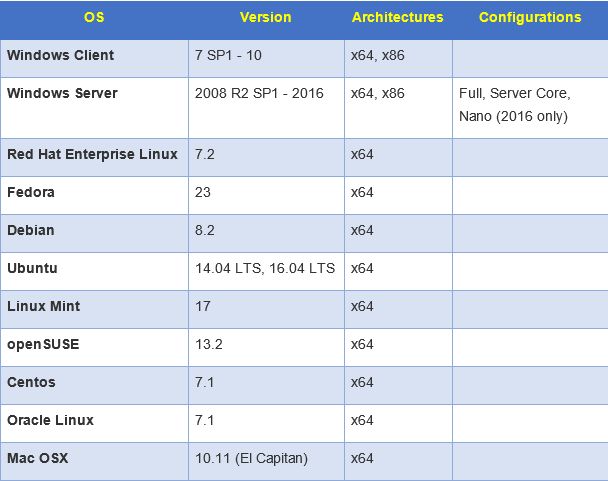The image size is (608, 481).
Task: Click the Version column header
Action: click(x=265, y=17)
